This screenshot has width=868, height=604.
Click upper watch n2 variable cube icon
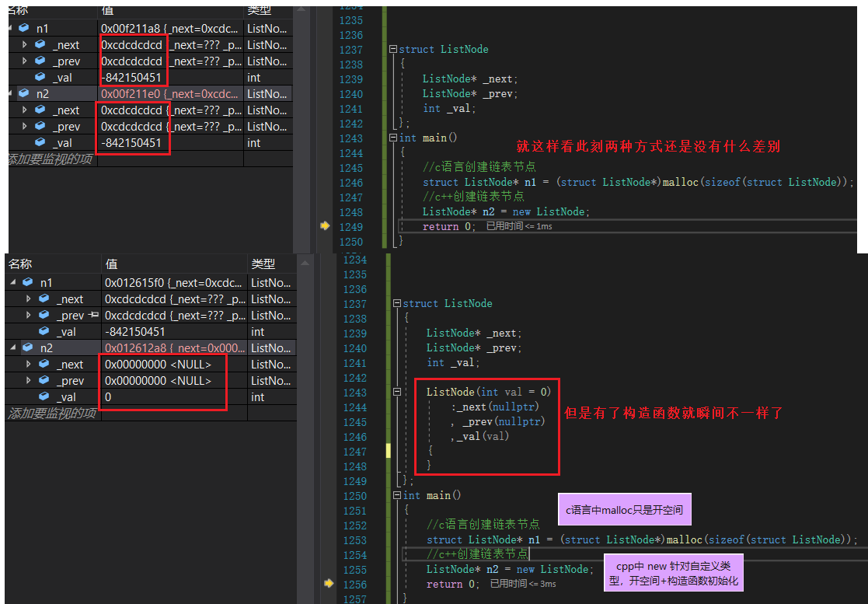[23, 94]
